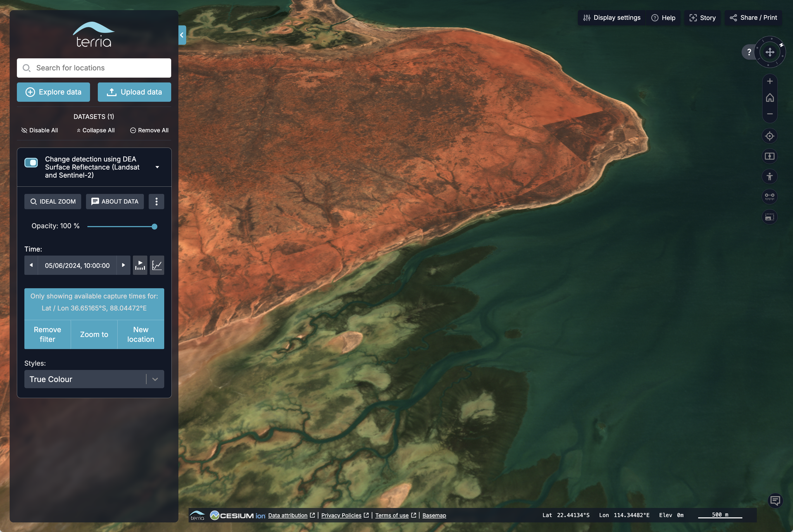The height and width of the screenshot is (532, 793).
Task: Toggle the DEA Surface Reflectance dataset visibility
Action: [x=31, y=162]
